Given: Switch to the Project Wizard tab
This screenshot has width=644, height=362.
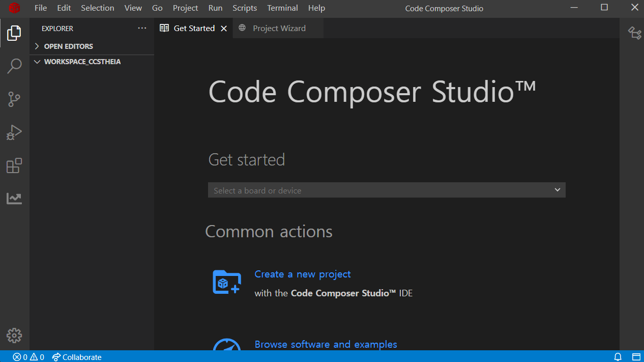Looking at the screenshot, I should (x=278, y=28).
